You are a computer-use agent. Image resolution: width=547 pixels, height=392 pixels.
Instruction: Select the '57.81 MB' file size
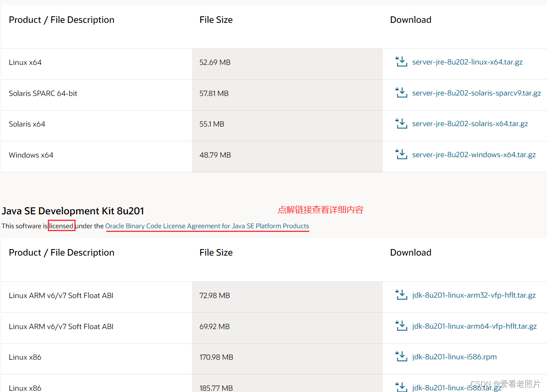(214, 94)
